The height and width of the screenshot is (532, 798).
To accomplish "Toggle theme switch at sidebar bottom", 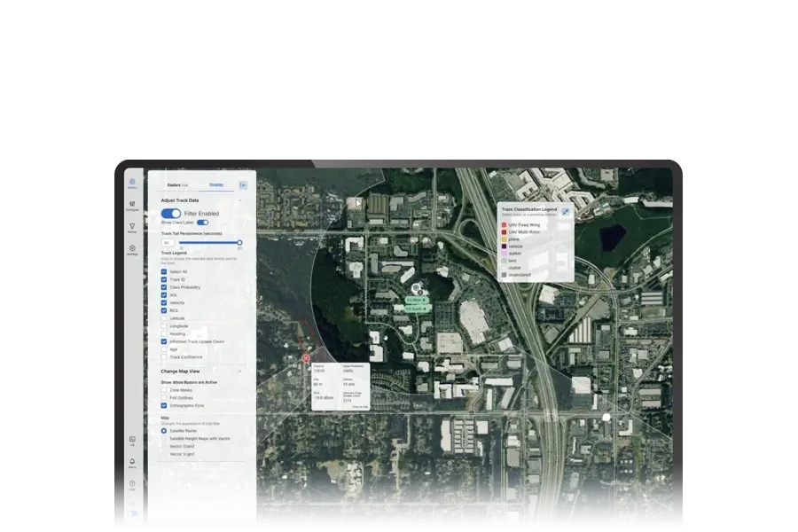I will point(132,513).
